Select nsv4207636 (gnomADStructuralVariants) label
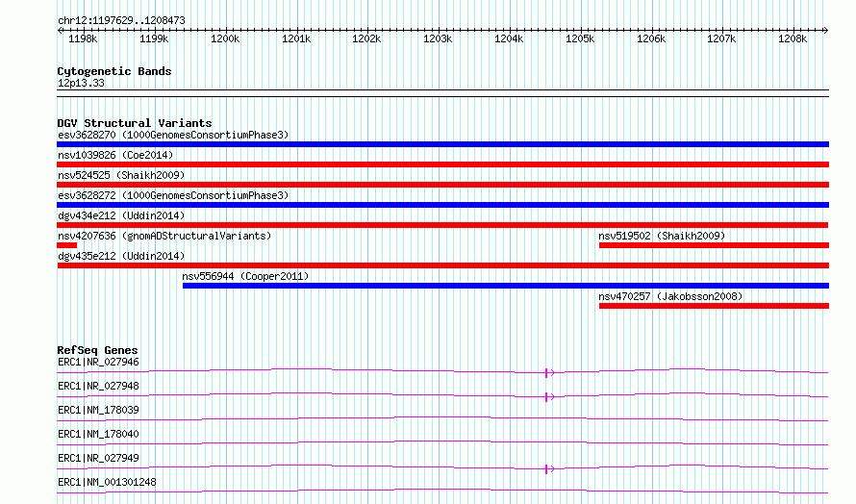Screen dimensions: 856x504 [x=164, y=236]
